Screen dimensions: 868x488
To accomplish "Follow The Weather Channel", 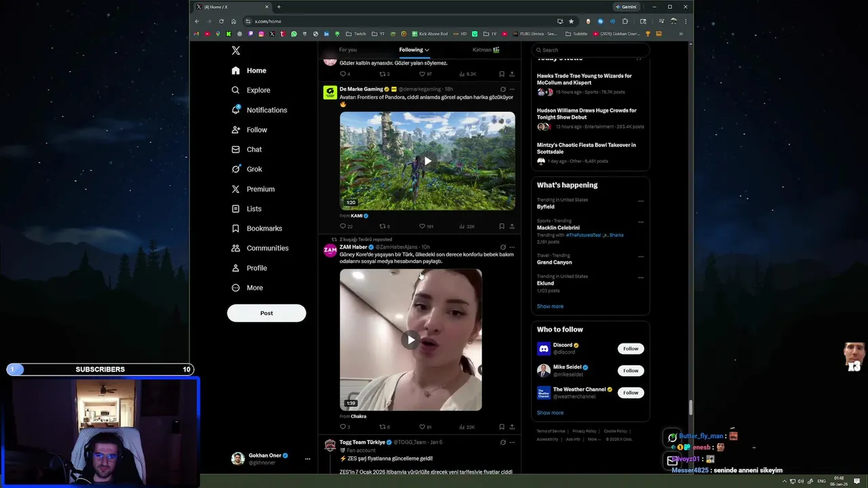I will (631, 392).
